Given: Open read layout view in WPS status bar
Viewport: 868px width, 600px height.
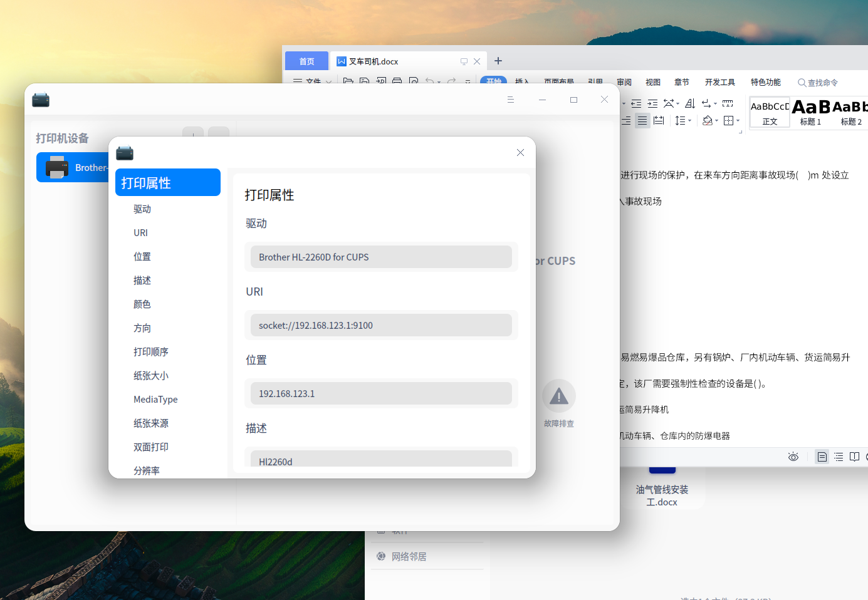Looking at the screenshot, I should pos(854,457).
